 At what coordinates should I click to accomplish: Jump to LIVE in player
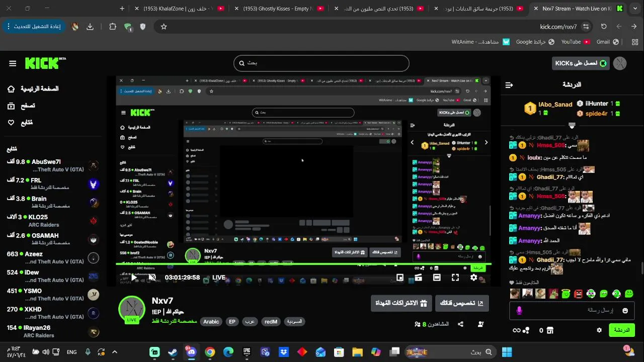(219, 278)
